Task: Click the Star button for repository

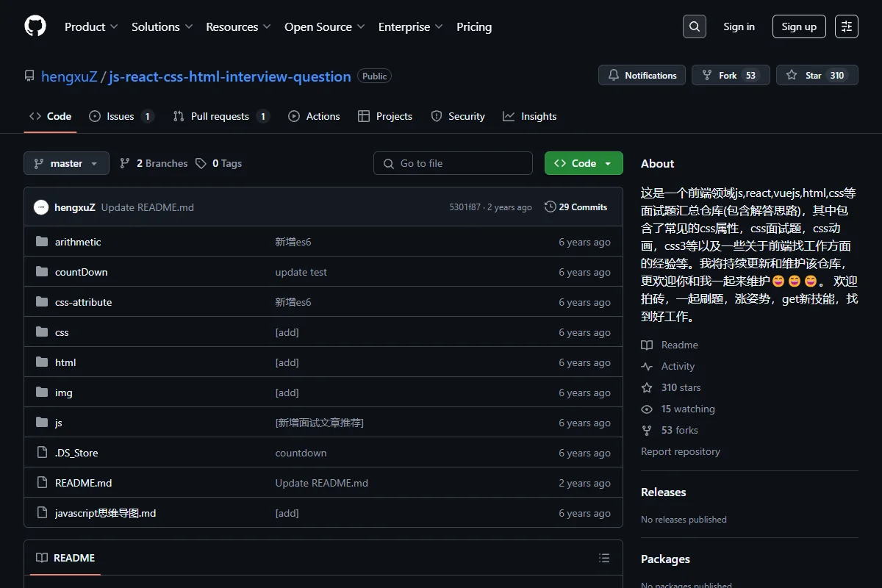Action: point(817,75)
